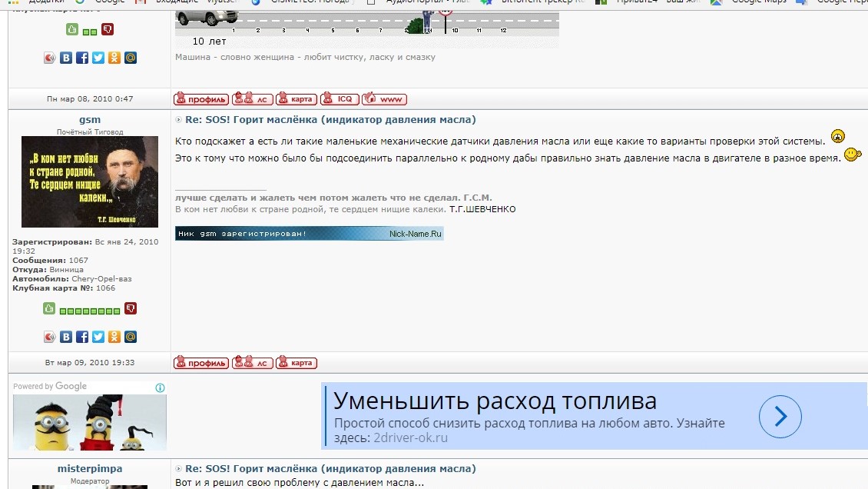Share gsm's post on Facebook
The image size is (868, 489).
[82, 337]
